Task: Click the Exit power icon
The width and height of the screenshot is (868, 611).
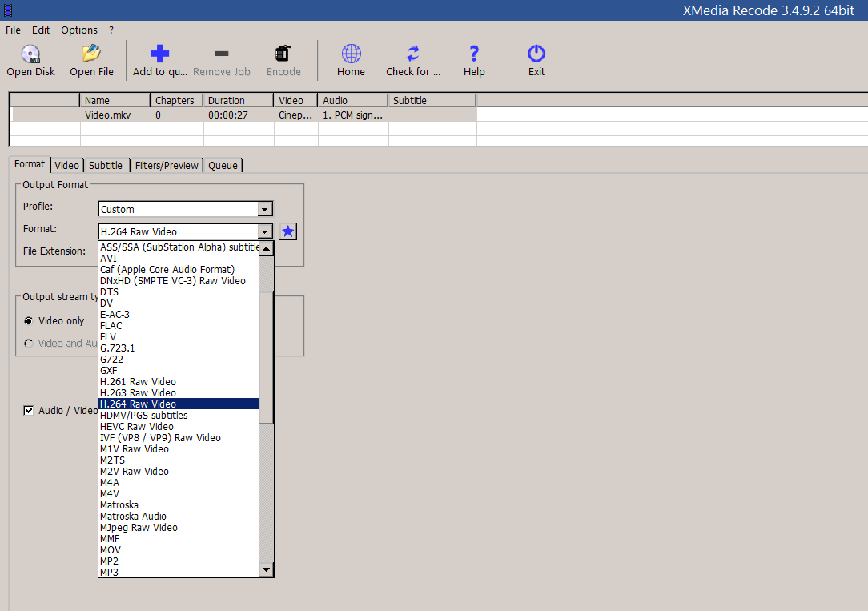Action: click(536, 54)
